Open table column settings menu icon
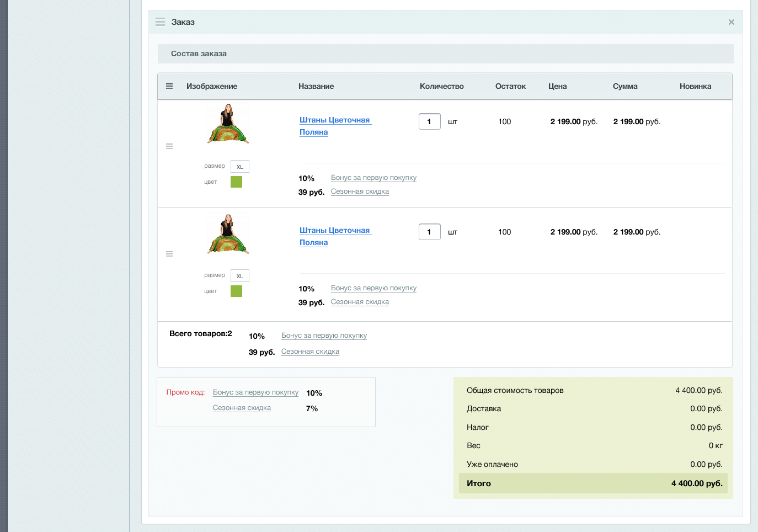The height and width of the screenshot is (532, 758). pos(169,86)
